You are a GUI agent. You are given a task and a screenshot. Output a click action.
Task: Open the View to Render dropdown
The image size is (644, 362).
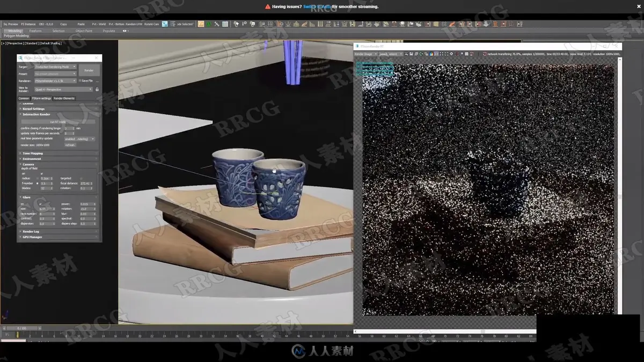coord(63,90)
